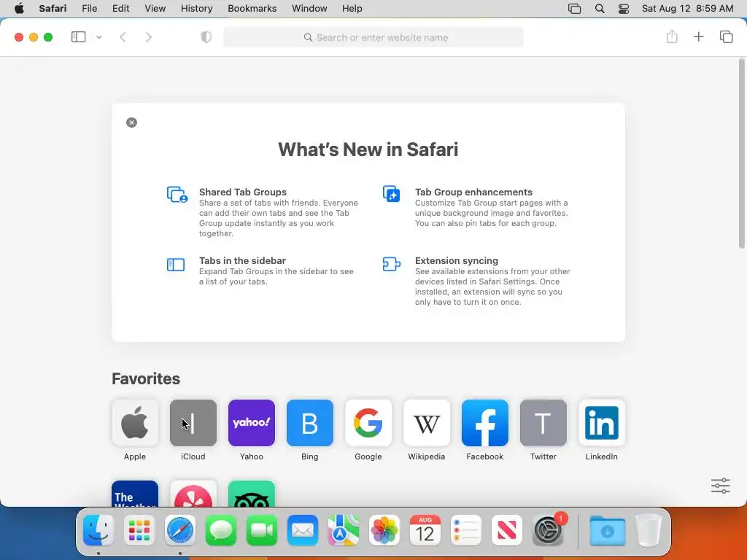Open FaceTime from the Dock

262,530
